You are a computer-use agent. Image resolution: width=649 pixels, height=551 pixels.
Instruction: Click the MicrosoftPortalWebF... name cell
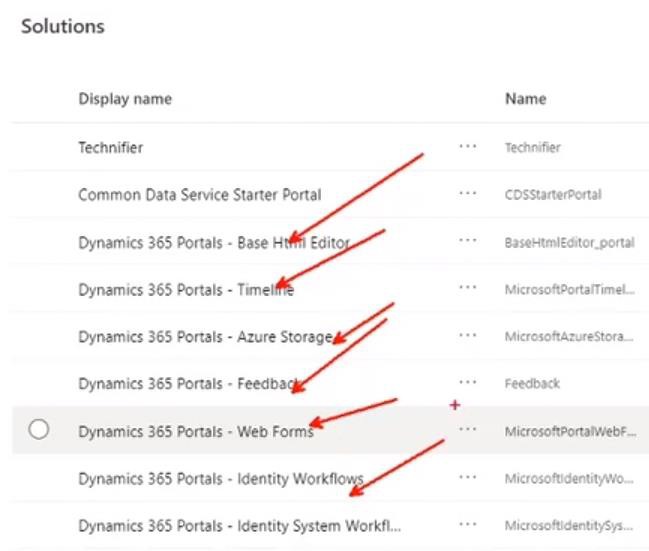point(570,432)
